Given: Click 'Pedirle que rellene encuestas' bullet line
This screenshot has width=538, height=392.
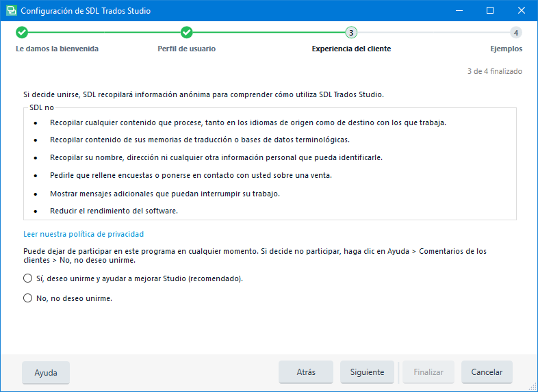Looking at the screenshot, I should (x=191, y=176).
